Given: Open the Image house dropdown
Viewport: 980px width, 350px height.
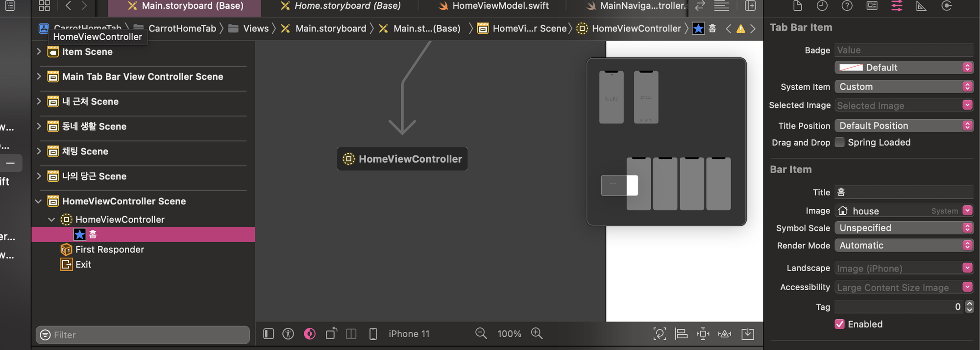Looking at the screenshot, I should tap(967, 211).
